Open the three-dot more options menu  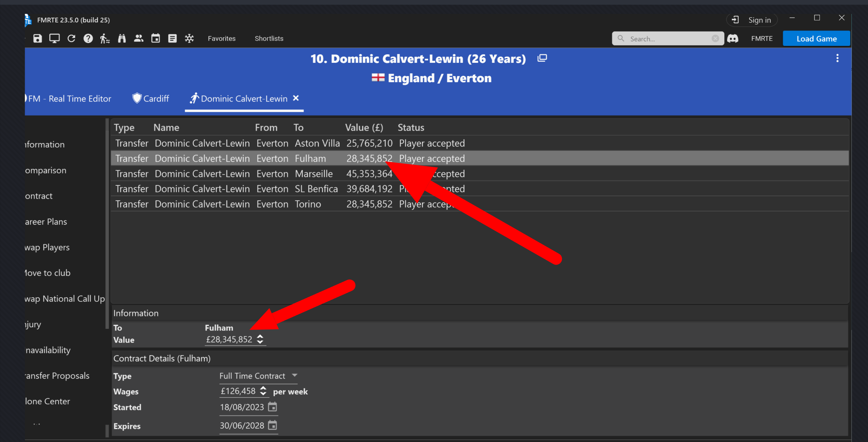coord(837,58)
